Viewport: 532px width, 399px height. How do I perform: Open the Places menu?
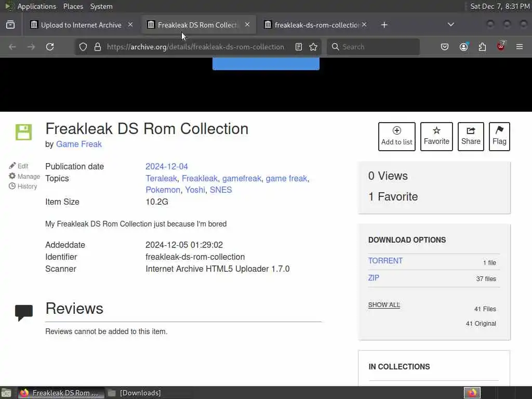pos(73,6)
